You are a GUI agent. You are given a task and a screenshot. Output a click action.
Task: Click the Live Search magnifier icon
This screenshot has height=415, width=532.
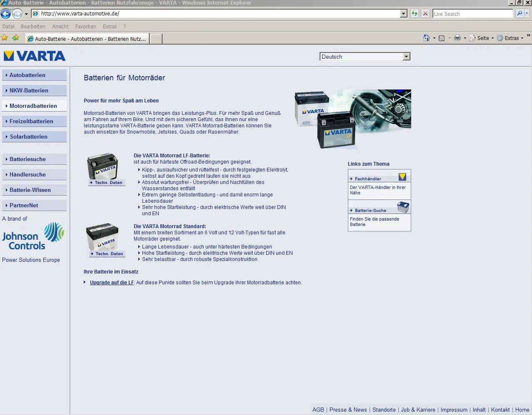[519, 14]
